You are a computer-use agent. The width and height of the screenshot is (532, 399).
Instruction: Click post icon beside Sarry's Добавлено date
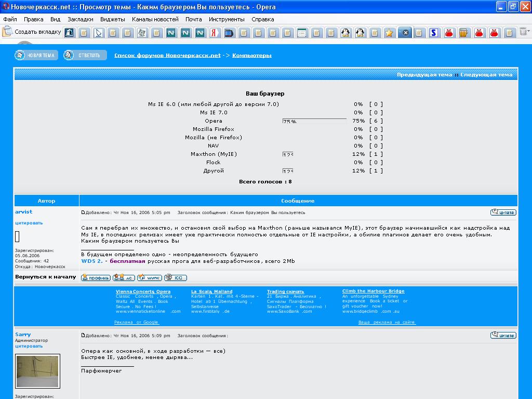pyautogui.click(x=83, y=335)
